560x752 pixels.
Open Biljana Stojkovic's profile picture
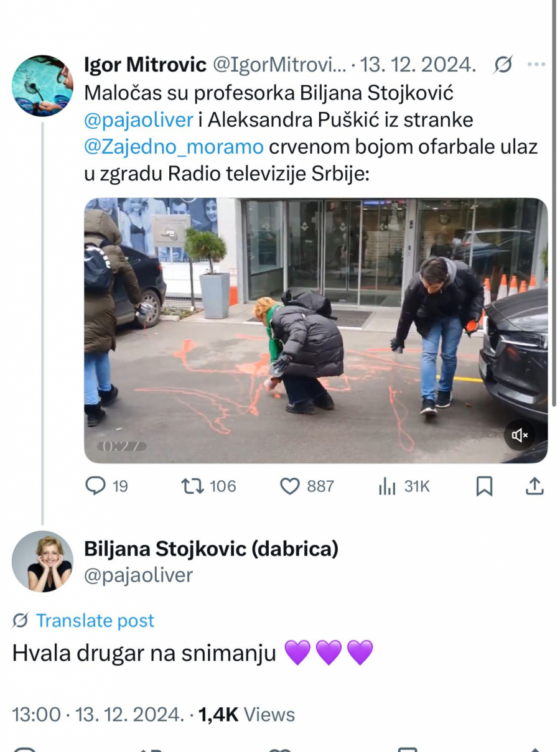pos(42,560)
